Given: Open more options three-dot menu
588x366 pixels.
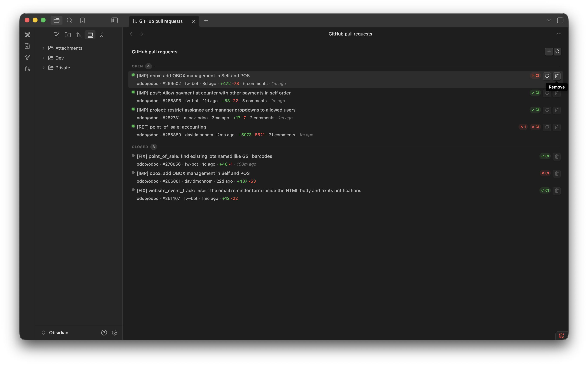Looking at the screenshot, I should [559, 34].
